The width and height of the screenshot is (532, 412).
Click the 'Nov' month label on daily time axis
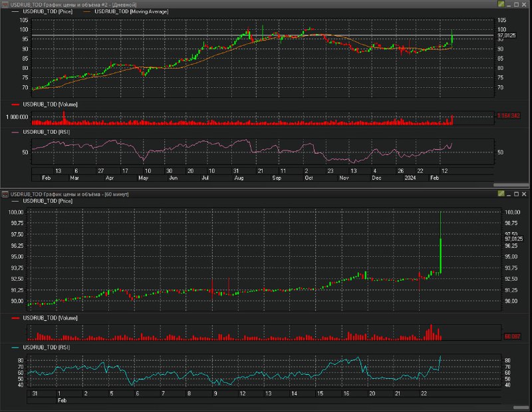click(344, 178)
